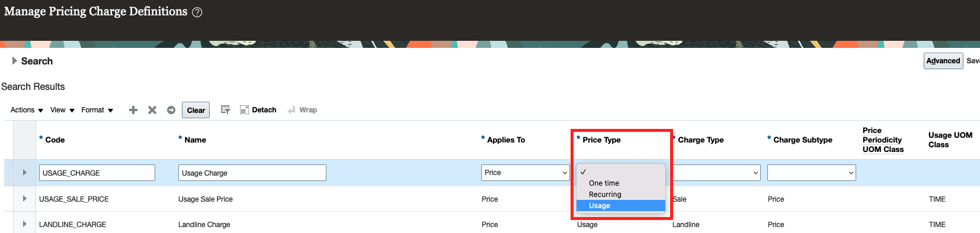Delete the selected row with the X icon
Screen dimensions: 980x233
(x=152, y=110)
